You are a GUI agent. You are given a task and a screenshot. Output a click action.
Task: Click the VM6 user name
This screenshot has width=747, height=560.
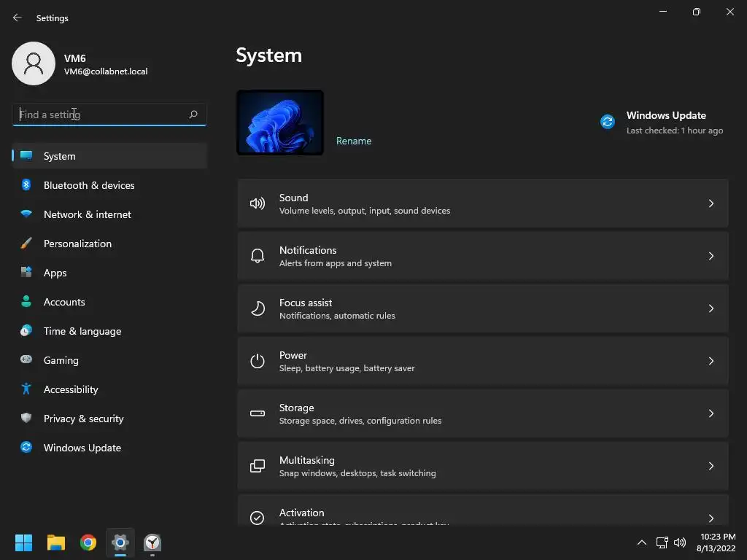pyautogui.click(x=75, y=58)
